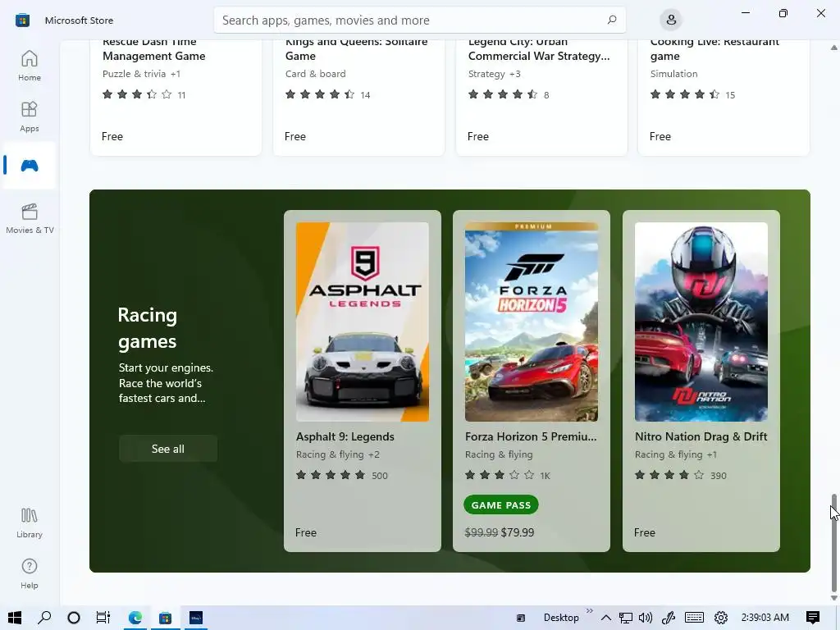Open Task View on taskbar

pos(103,618)
